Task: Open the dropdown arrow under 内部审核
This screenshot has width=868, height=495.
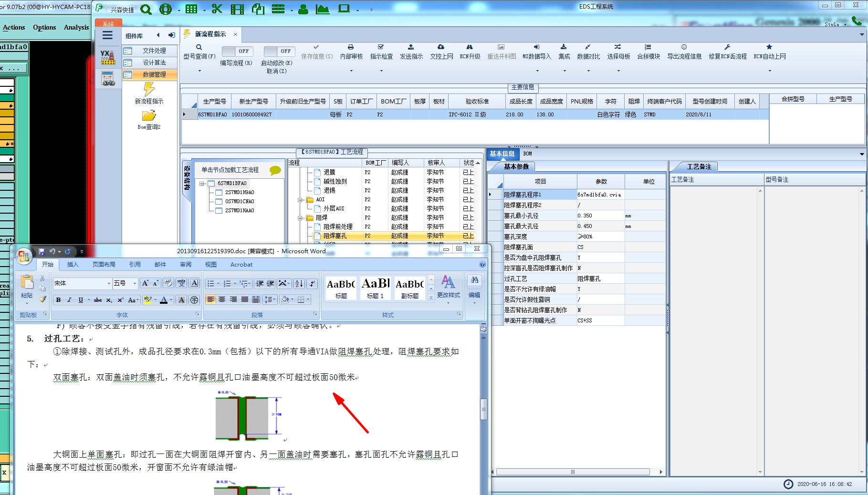Action: [x=351, y=71]
